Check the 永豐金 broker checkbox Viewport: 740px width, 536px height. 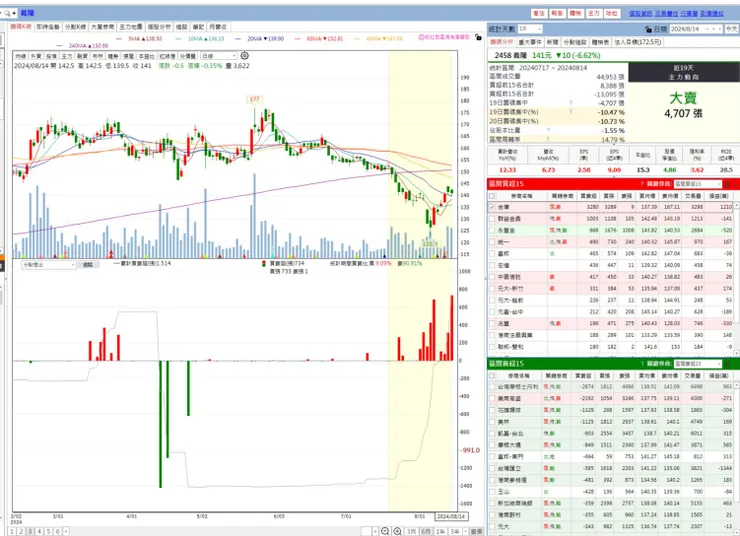tap(492, 230)
